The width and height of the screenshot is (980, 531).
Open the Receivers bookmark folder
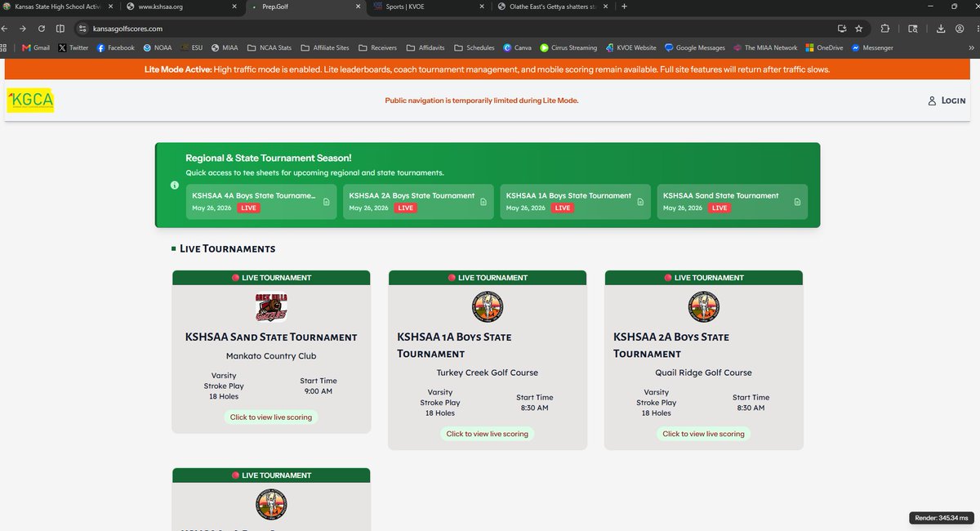pos(377,47)
